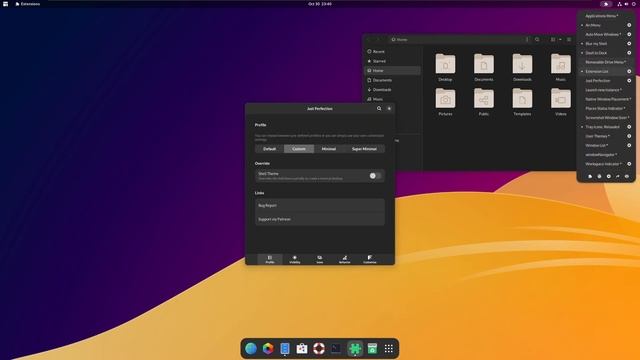
Task: Open Window List settings gear
Action: [x=629, y=145]
